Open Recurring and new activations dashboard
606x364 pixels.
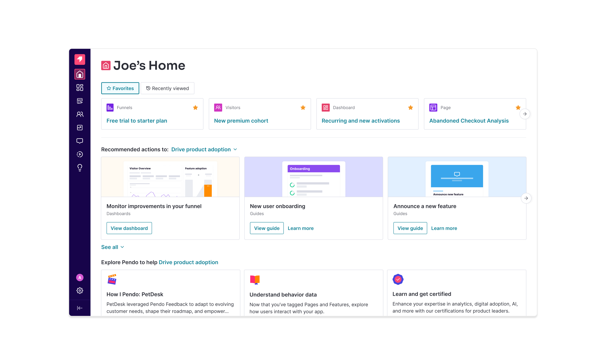click(x=361, y=121)
